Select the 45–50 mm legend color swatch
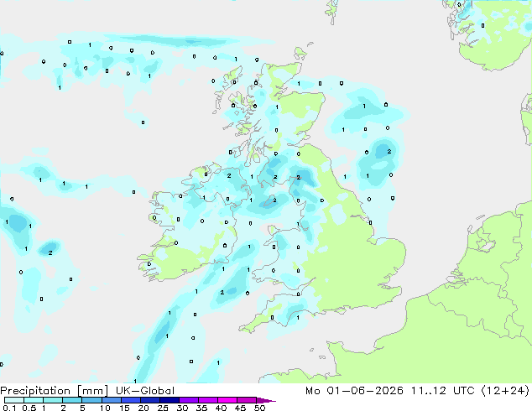The width and height of the screenshot is (532, 411). click(x=246, y=400)
